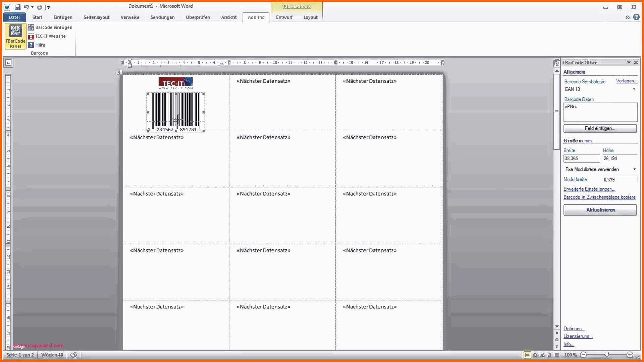Image resolution: width=644 pixels, height=362 pixels.
Task: Click the Undo arrow icon
Action: pyautogui.click(x=26, y=7)
